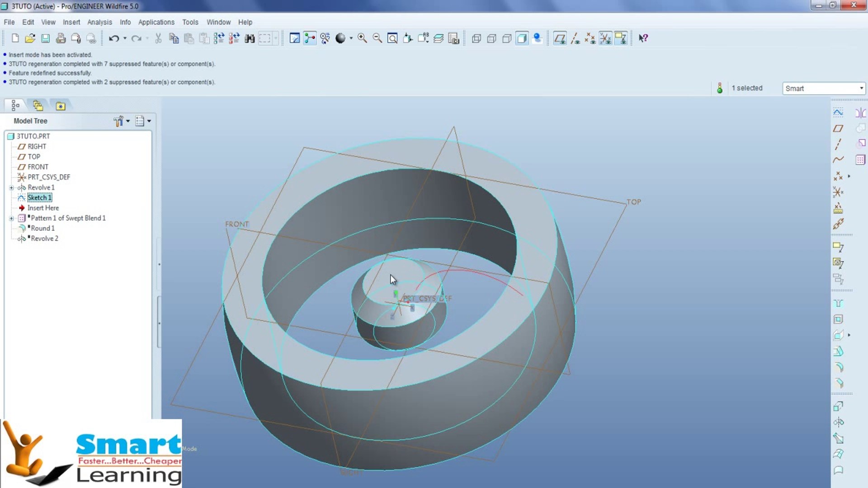Screen dimensions: 868x488
Task: Expand Pattern 1 of Swept Blend 1
Action: [12, 218]
